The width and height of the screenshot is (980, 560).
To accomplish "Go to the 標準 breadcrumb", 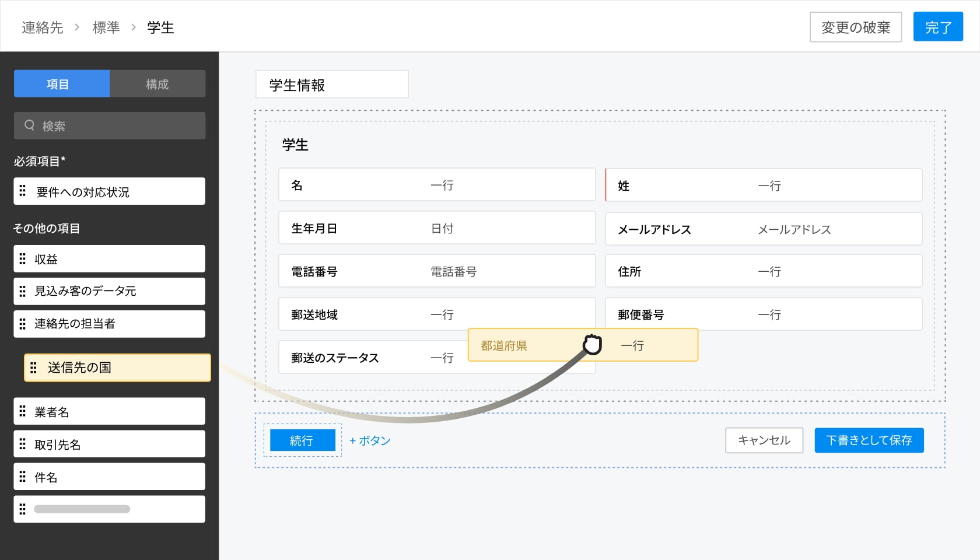I will point(106,27).
